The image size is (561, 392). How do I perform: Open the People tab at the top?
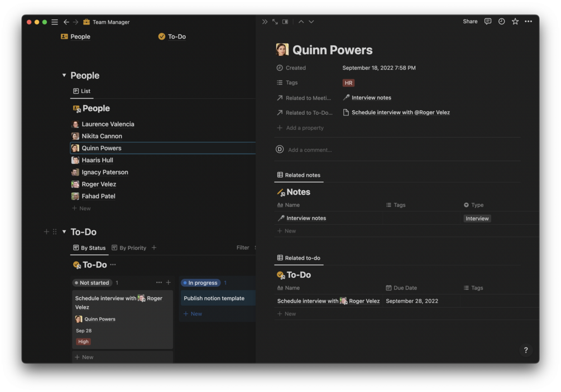click(75, 36)
